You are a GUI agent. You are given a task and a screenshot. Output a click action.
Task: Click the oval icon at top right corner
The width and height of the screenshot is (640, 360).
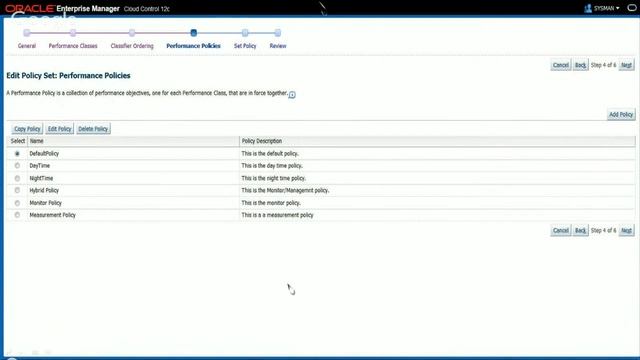[x=632, y=8]
